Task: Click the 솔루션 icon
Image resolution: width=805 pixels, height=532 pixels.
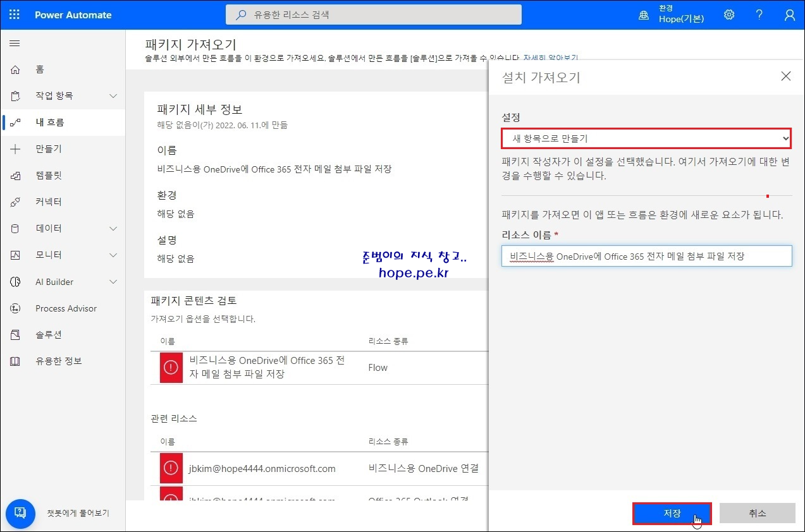Action: coord(15,335)
